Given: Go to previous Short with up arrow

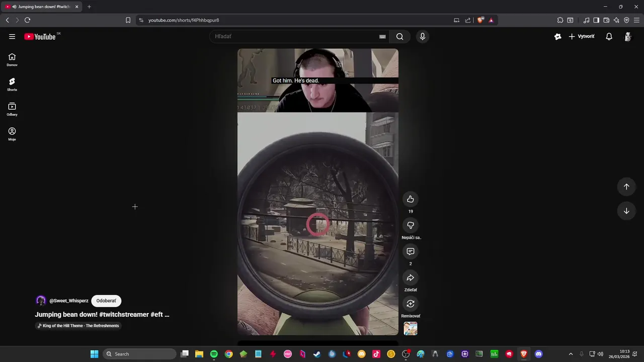Looking at the screenshot, I should 626,187.
